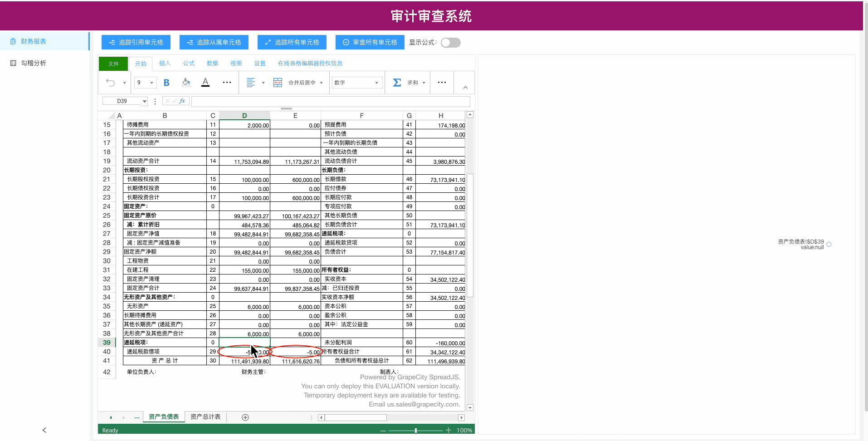Screen dimensions: 868x441
Task: Select row 39 header
Action: 107,343
